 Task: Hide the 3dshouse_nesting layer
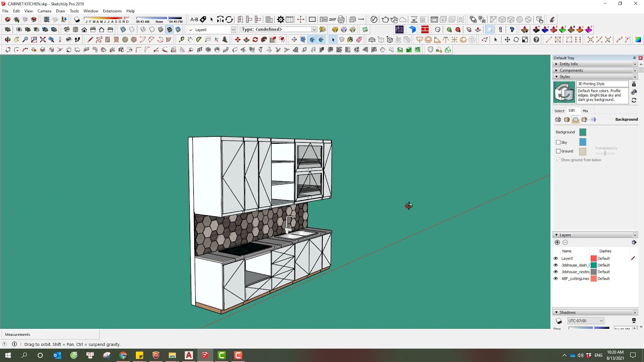coord(556,272)
